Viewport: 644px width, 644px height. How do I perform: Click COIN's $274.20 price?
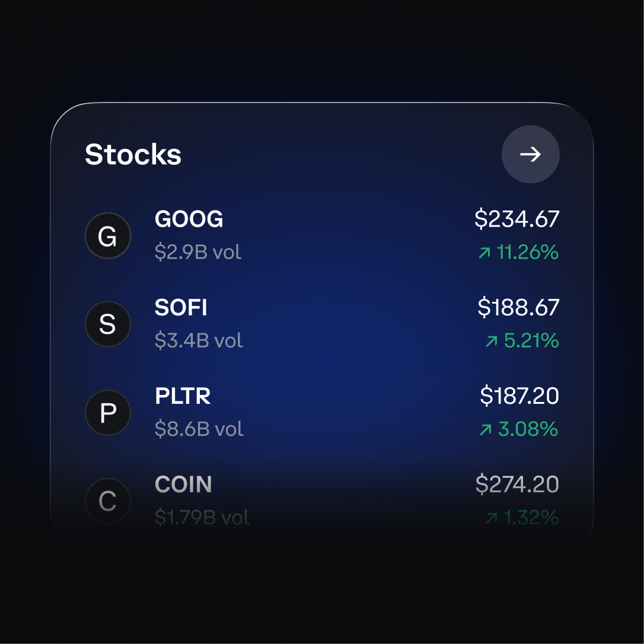tap(517, 484)
